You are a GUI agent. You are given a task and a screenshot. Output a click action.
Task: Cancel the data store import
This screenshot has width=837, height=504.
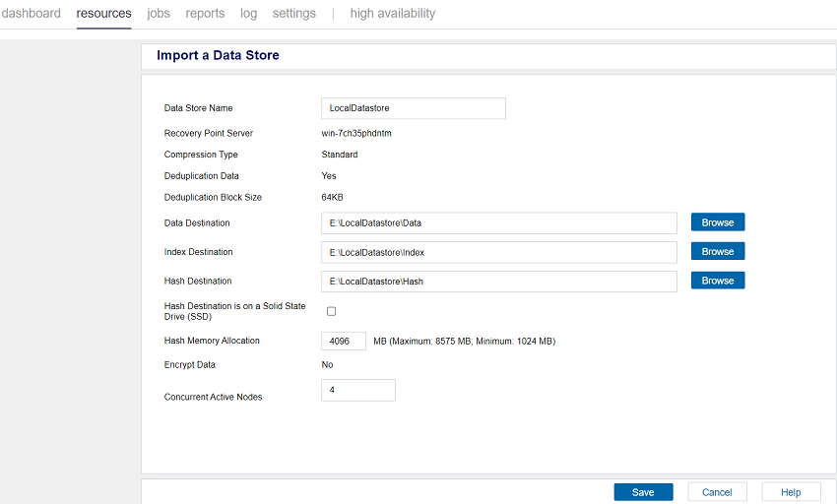717,492
